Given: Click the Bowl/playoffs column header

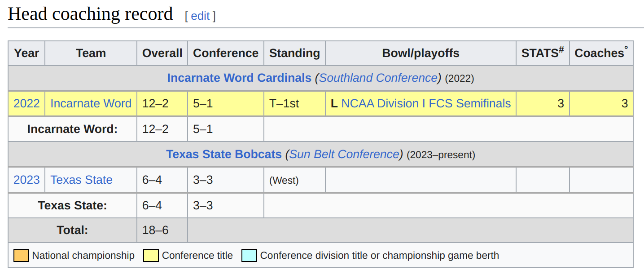Looking at the screenshot, I should pyautogui.click(x=421, y=53).
